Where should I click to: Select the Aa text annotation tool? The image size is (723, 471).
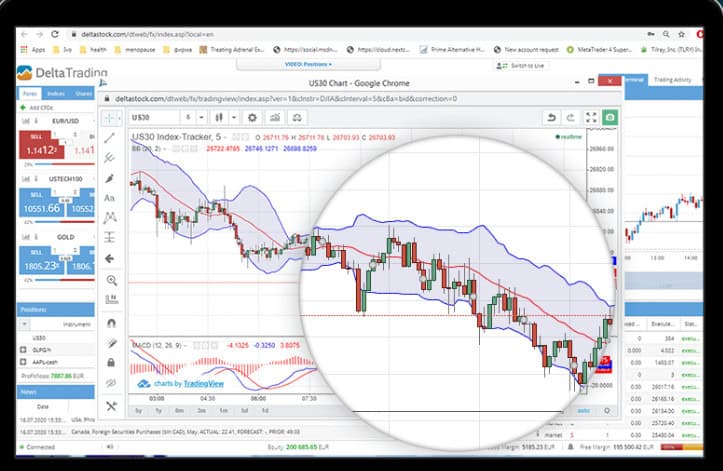[x=110, y=198]
